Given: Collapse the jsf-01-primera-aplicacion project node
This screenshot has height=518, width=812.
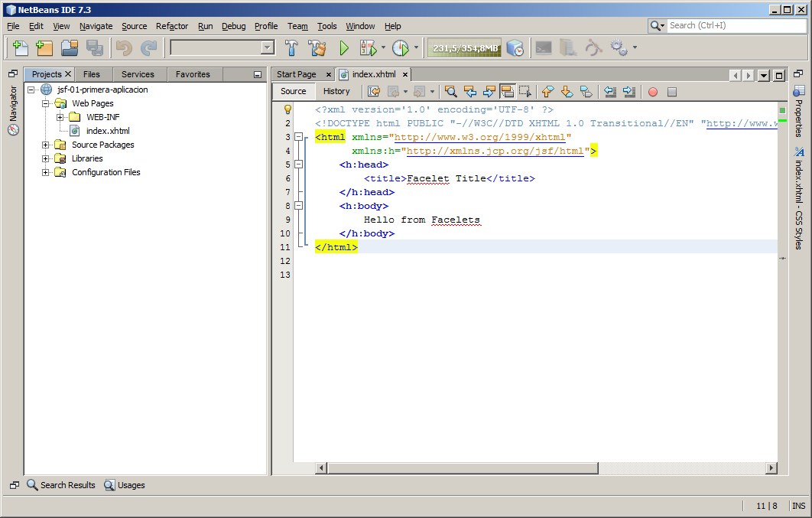Looking at the screenshot, I should click(x=31, y=90).
